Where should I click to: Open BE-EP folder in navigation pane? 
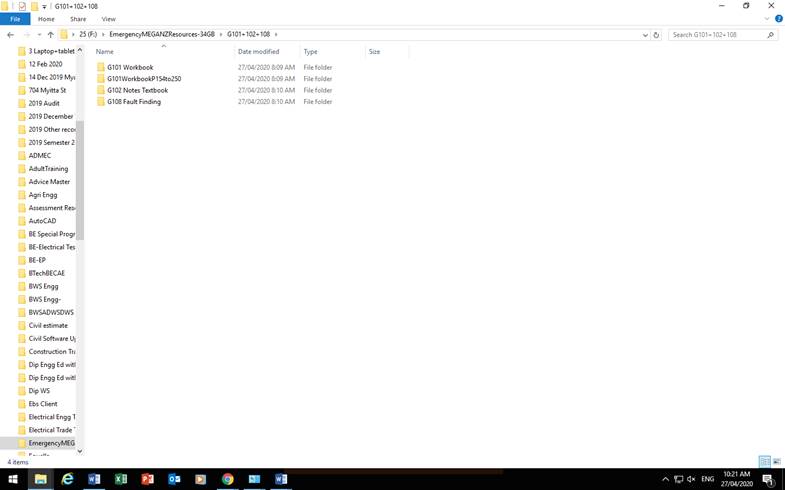(37, 260)
